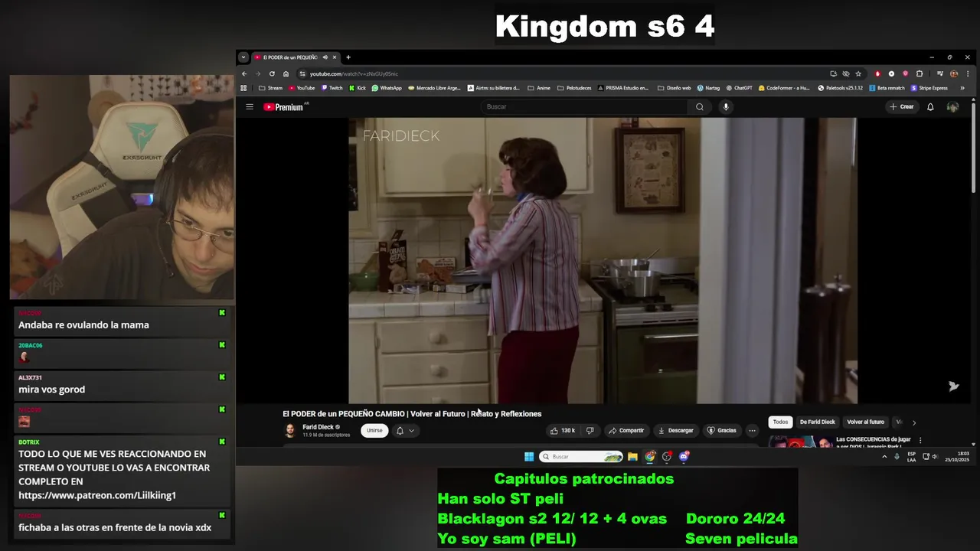Open the Paletools v25.1.12 bookmark
Screen dimensions: 980x551
pyautogui.click(x=840, y=88)
